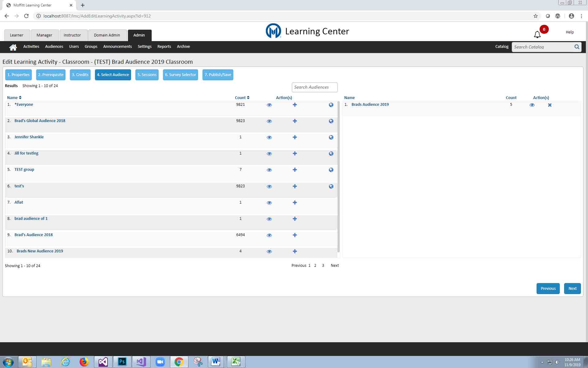588x368 pixels.
Task: Click the Search Audiences input field
Action: 315,87
